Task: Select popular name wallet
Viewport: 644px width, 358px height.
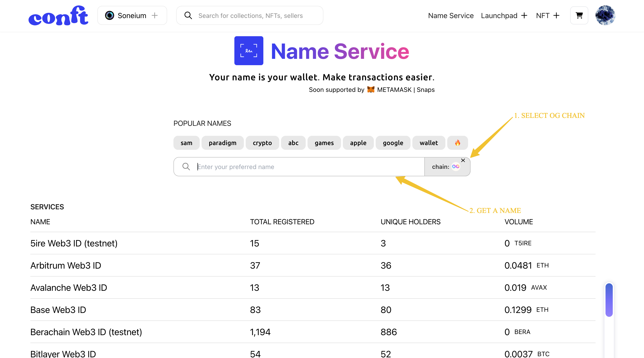Action: (429, 143)
